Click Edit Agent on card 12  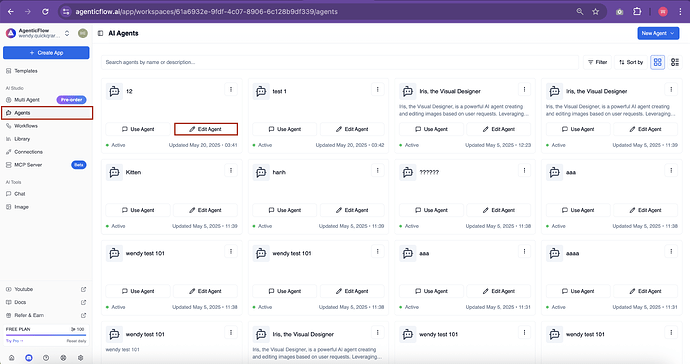tap(206, 129)
